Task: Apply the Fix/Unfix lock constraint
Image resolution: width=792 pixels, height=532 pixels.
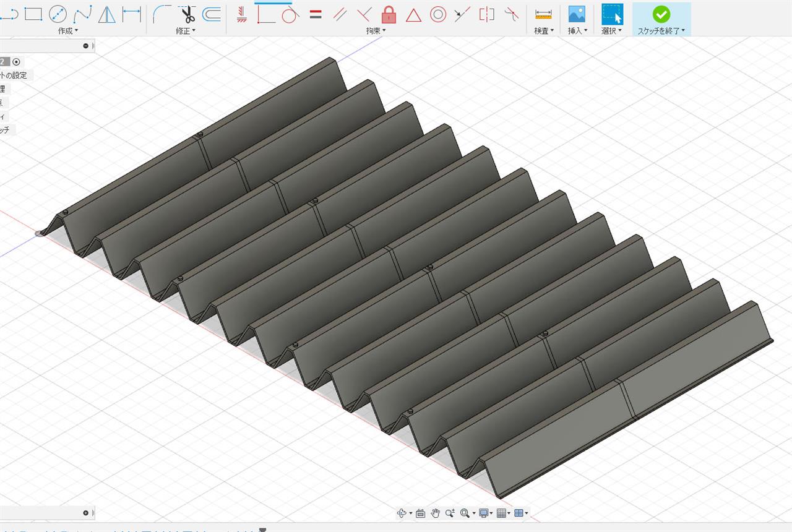Action: [x=389, y=14]
